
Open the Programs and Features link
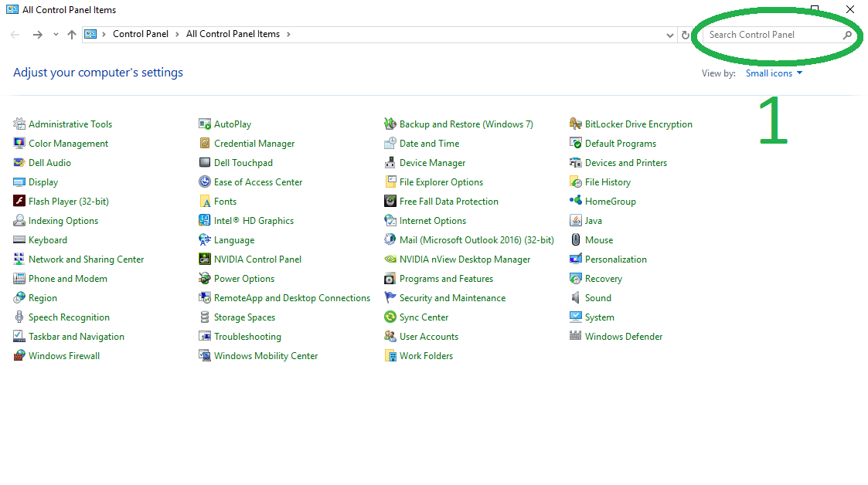446,279
